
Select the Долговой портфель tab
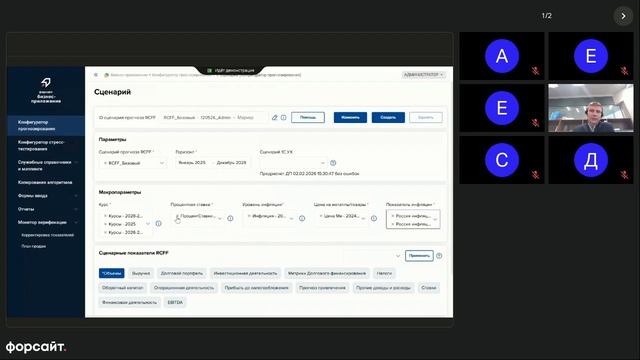tap(182, 273)
